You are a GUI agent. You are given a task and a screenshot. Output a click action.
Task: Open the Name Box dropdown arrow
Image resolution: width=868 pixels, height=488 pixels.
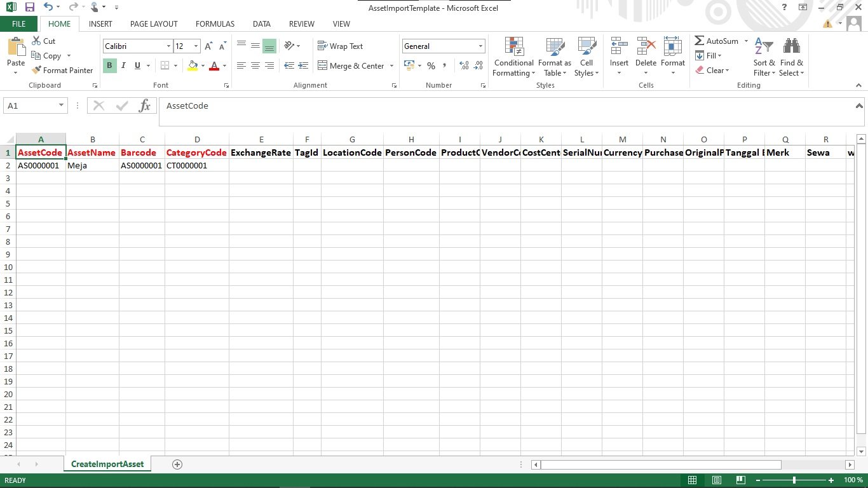(61, 105)
